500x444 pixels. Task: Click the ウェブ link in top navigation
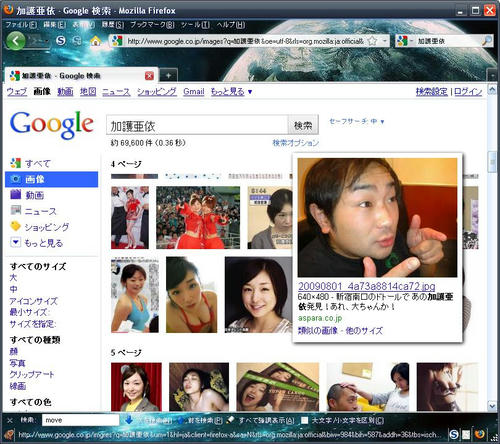tap(17, 91)
